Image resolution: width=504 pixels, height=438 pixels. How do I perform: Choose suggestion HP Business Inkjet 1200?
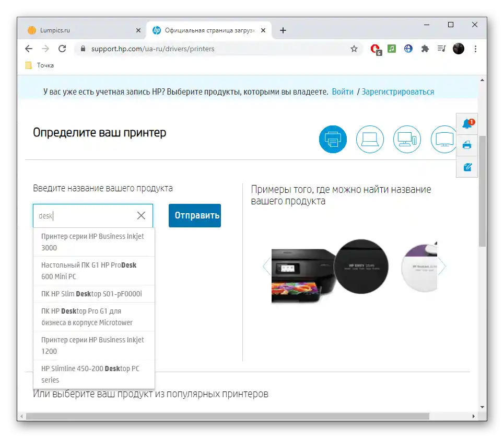pos(94,345)
